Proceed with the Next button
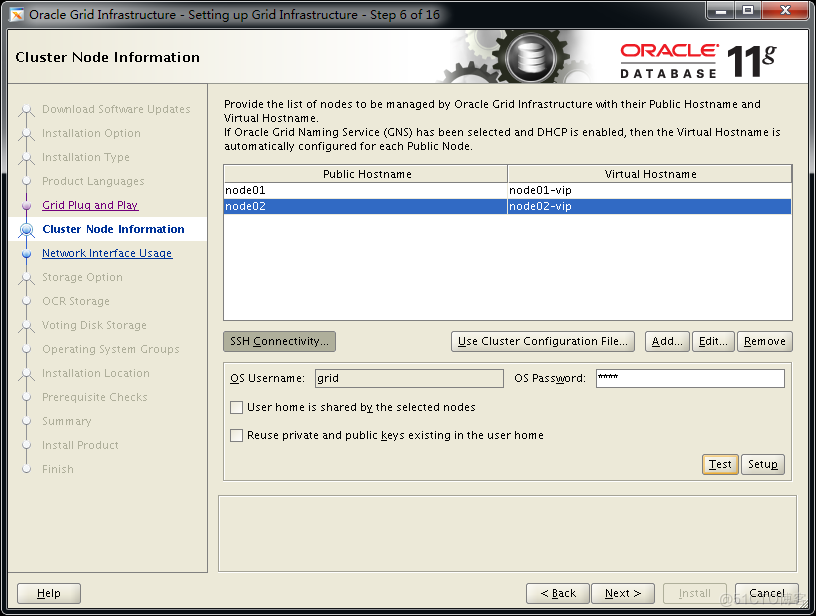 [623, 593]
